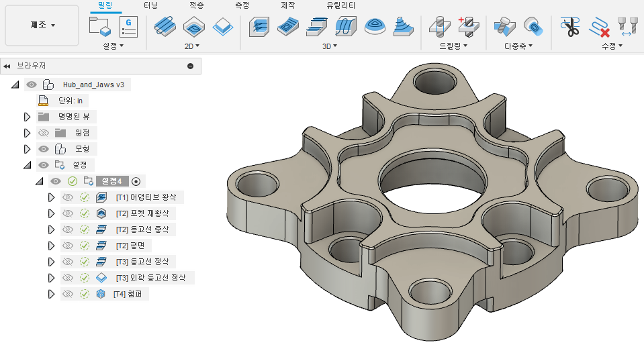644x361 pixels.
Task: Click the center bore of the 3D model
Action: (x=432, y=180)
